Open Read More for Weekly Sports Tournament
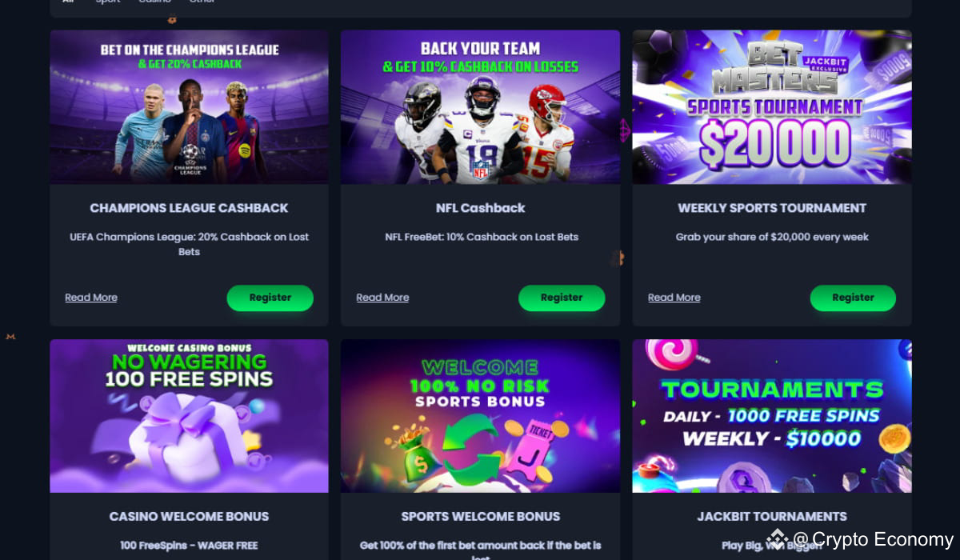 tap(674, 298)
